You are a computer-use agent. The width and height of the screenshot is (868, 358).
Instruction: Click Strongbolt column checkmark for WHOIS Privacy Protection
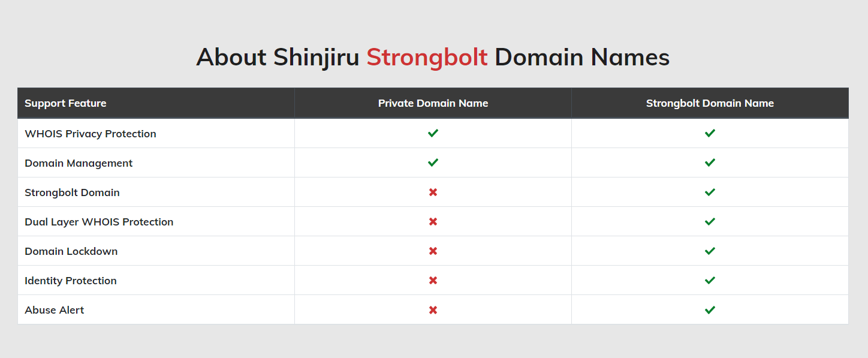pyautogui.click(x=710, y=133)
